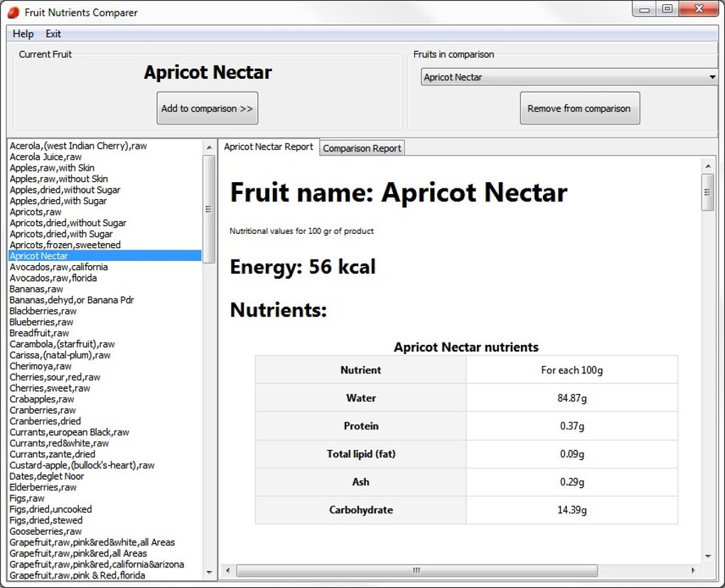Select Apricots,dried,with Sugar
The width and height of the screenshot is (725, 588).
click(105, 234)
